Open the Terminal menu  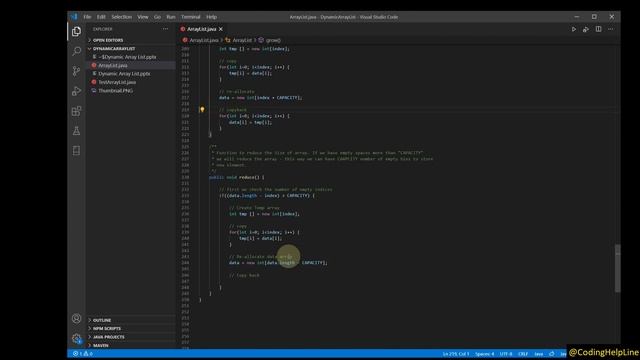191,17
